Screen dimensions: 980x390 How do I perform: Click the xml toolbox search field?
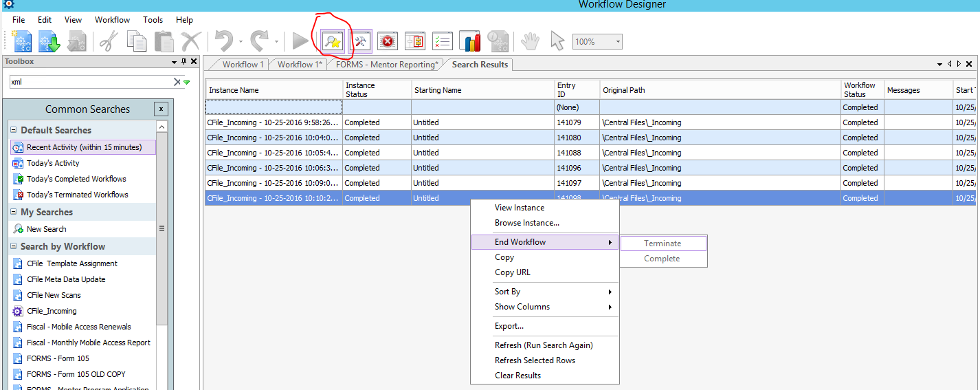(89, 82)
